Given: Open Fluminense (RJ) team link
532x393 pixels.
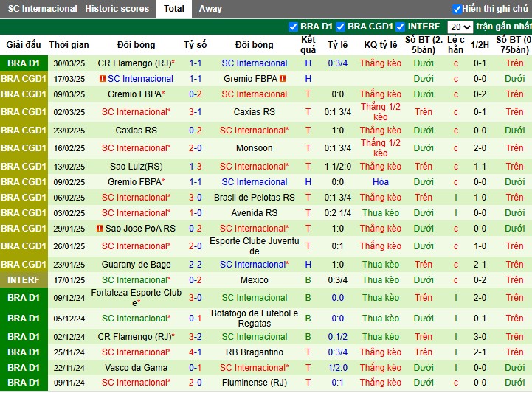Looking at the screenshot, I should tap(254, 383).
